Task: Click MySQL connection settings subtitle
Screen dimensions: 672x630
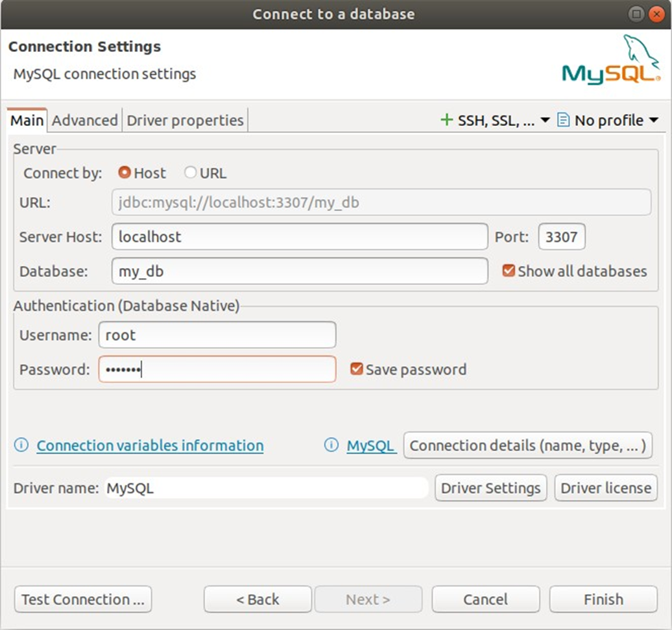Action: tap(104, 74)
